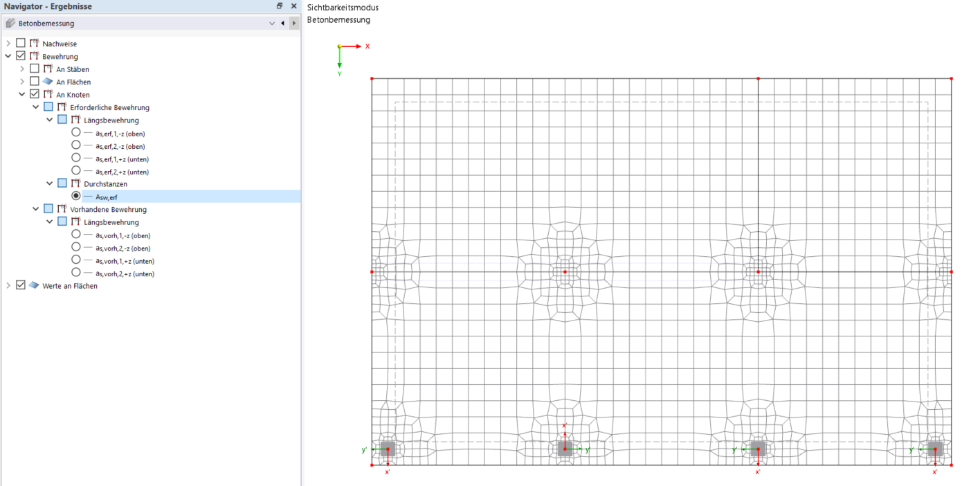Select the reinforcement icon next to Nachweise

[x=33, y=43]
